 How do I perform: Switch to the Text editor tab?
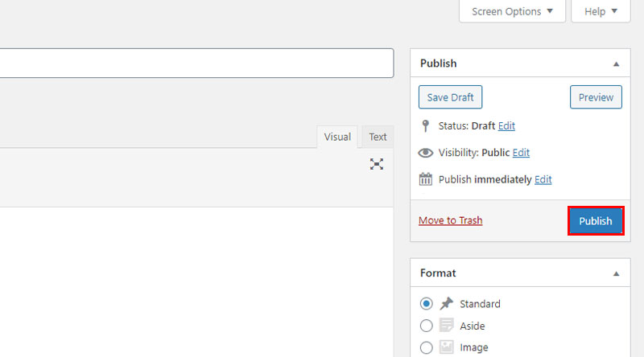coord(378,137)
